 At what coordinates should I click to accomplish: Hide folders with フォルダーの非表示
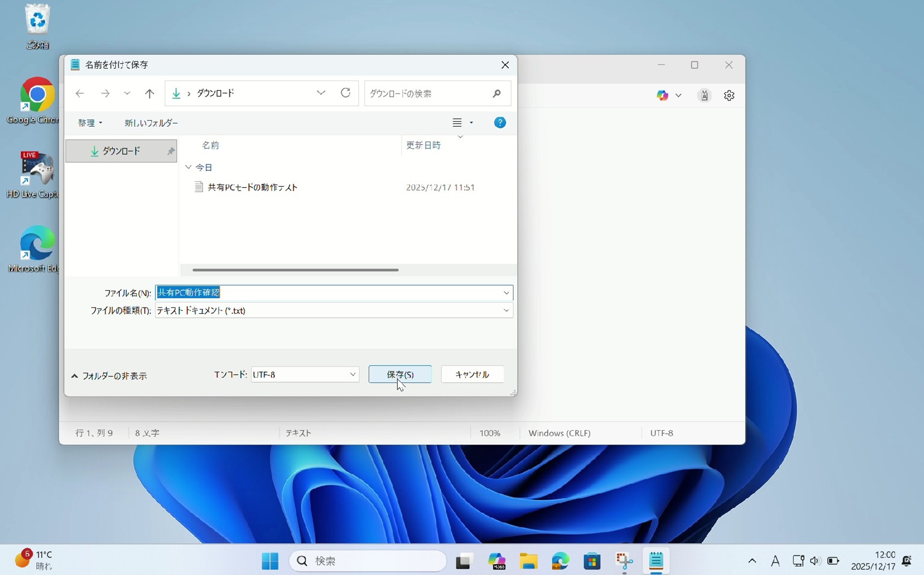110,376
